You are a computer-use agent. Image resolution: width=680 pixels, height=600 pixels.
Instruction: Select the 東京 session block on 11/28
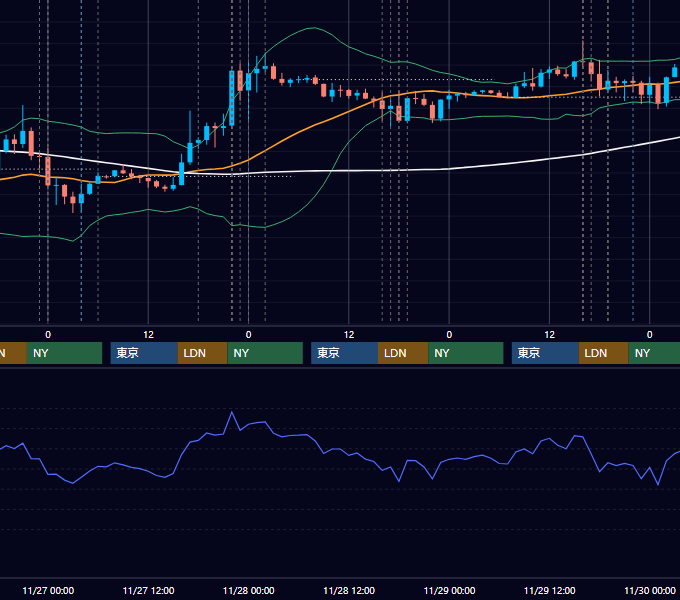[344, 353]
